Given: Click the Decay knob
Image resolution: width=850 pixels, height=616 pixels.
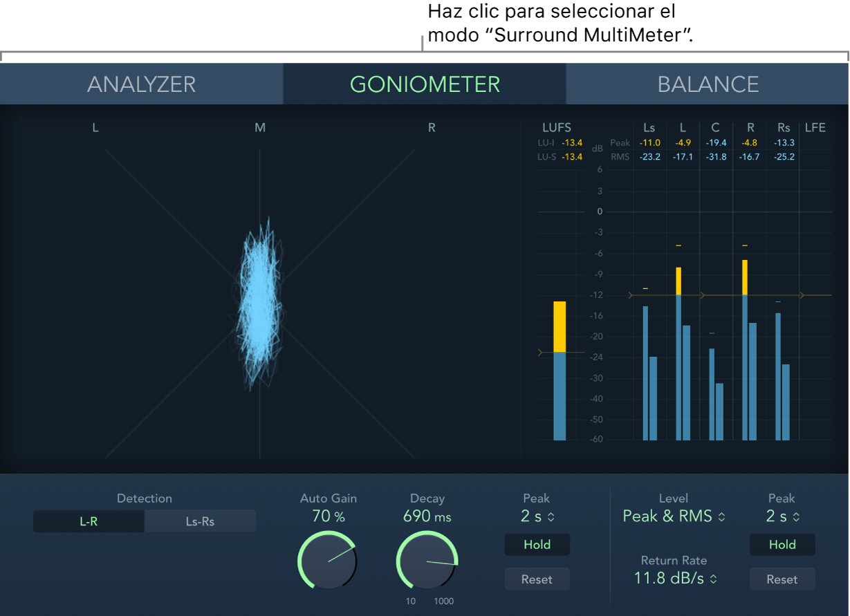Looking at the screenshot, I should pyautogui.click(x=427, y=561).
